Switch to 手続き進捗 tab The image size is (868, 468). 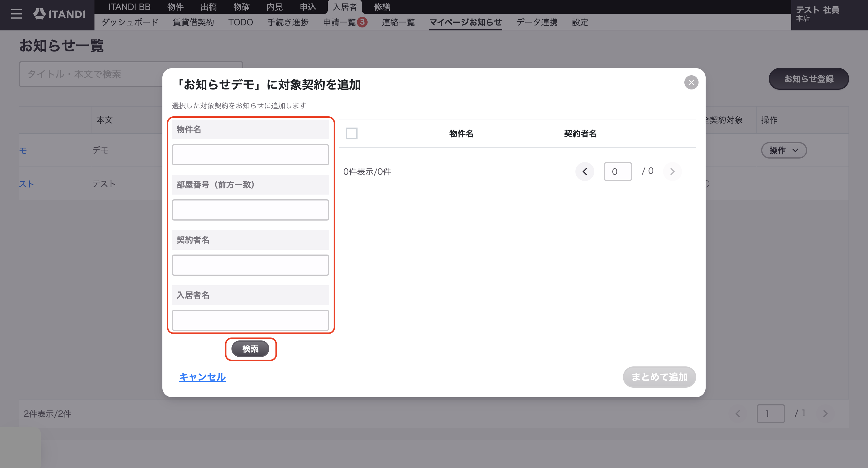coord(288,22)
